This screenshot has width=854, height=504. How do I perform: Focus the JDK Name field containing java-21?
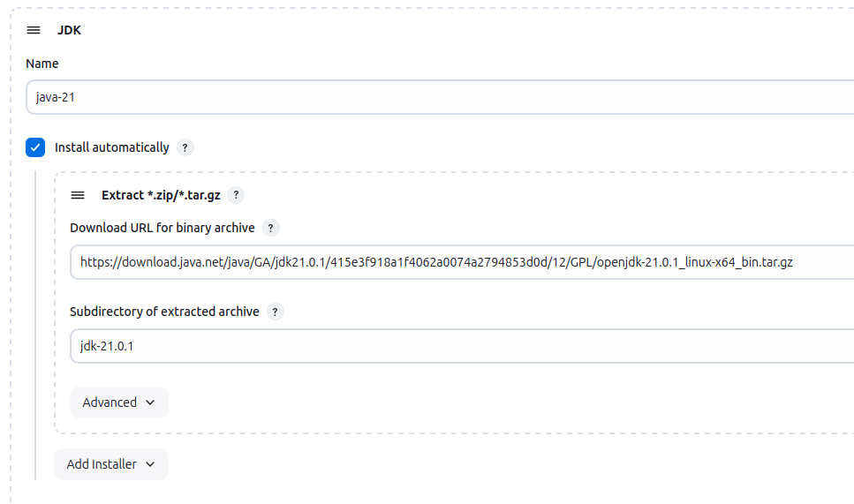coord(442,97)
